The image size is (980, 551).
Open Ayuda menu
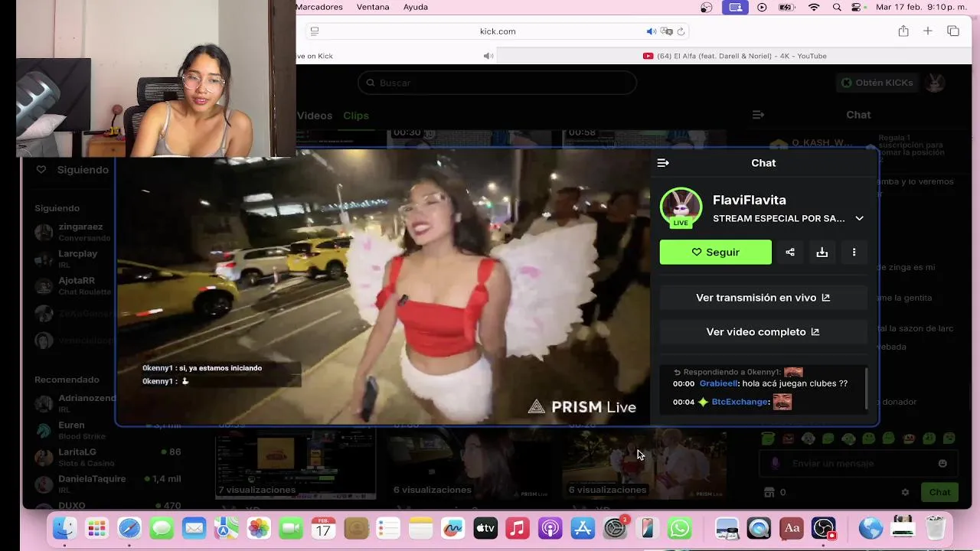pos(416,7)
